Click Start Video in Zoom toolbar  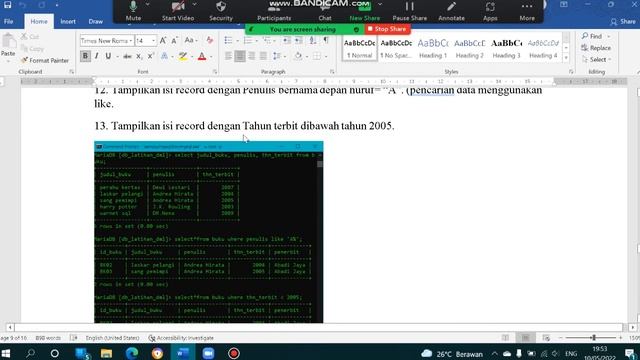[x=178, y=11]
